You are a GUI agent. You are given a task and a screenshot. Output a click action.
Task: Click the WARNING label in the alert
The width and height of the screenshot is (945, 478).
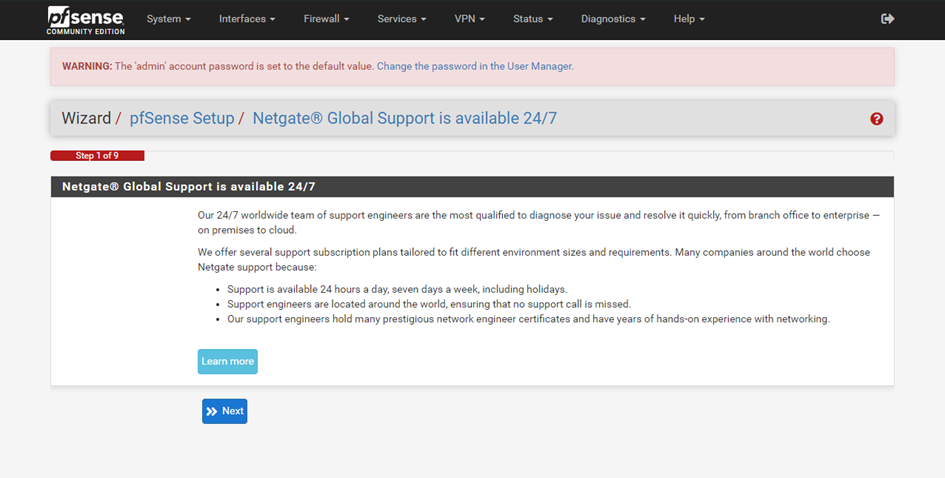point(87,66)
